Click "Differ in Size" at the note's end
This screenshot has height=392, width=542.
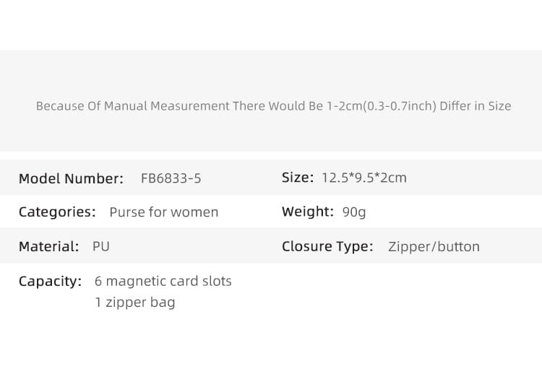476,106
